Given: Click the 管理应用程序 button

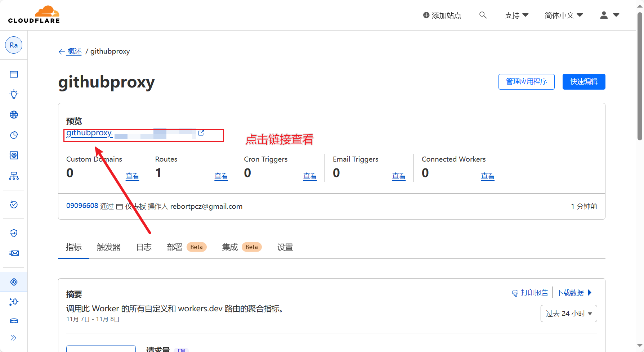Looking at the screenshot, I should [526, 82].
